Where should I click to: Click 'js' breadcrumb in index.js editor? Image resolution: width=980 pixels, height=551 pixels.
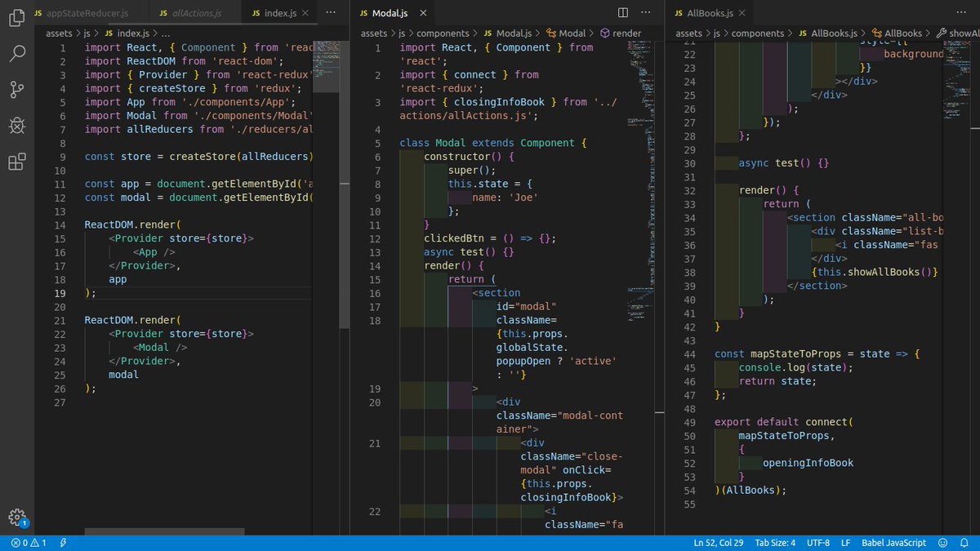point(87,33)
